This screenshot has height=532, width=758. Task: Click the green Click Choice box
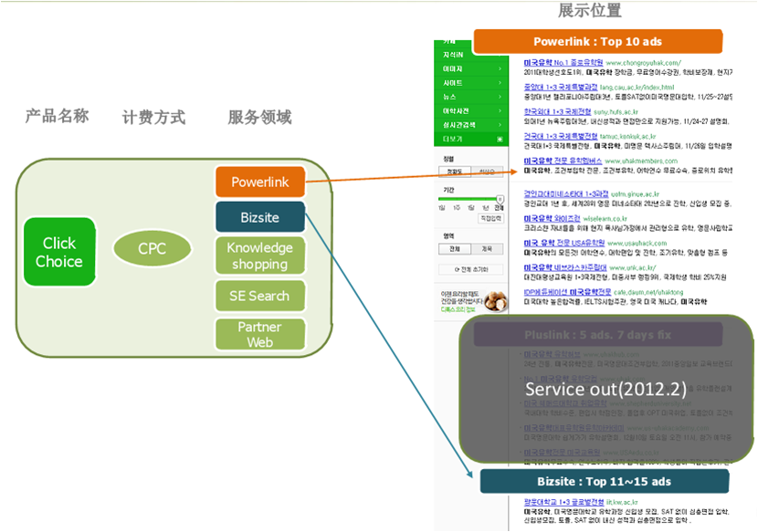pyautogui.click(x=59, y=252)
